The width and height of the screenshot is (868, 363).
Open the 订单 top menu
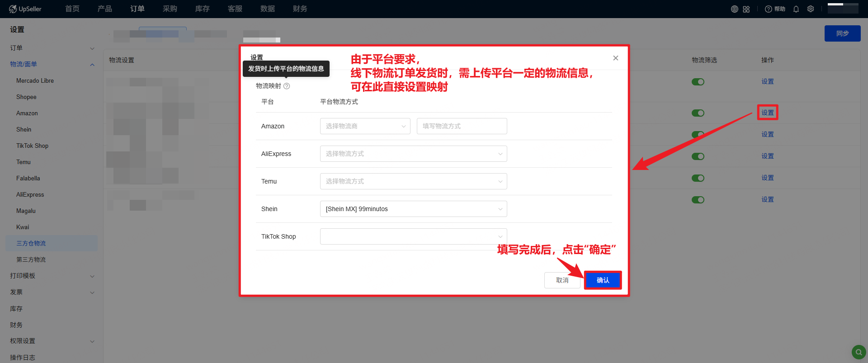click(x=137, y=9)
